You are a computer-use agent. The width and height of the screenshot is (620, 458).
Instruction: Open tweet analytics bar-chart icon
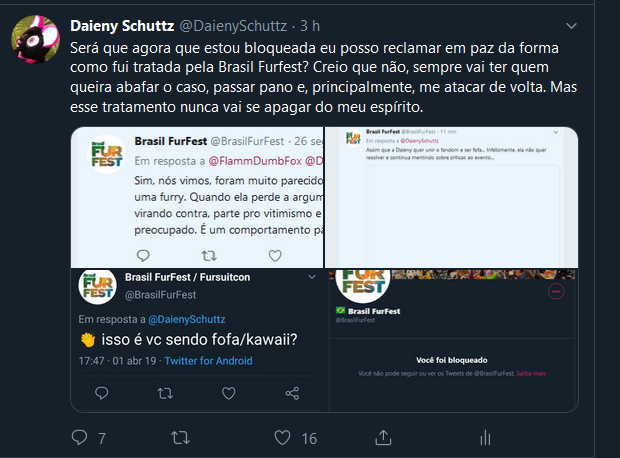tap(484, 437)
